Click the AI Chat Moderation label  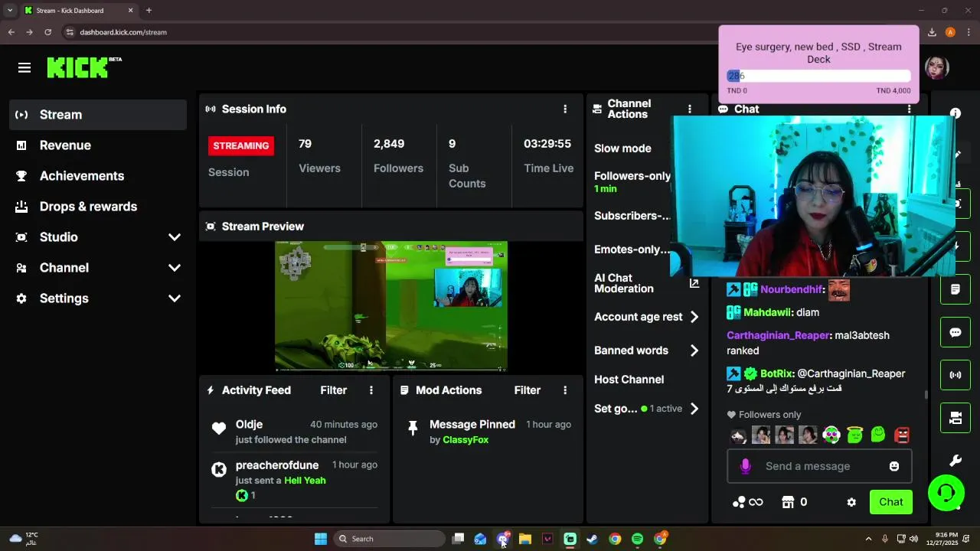coord(624,283)
